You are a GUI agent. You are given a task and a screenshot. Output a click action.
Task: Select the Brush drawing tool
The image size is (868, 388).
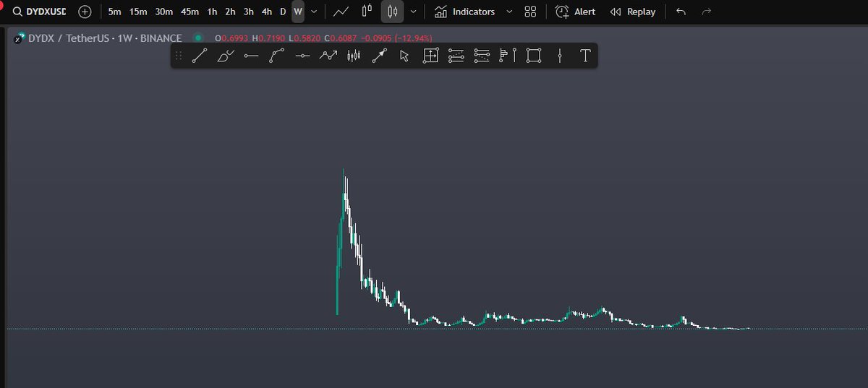tap(226, 56)
